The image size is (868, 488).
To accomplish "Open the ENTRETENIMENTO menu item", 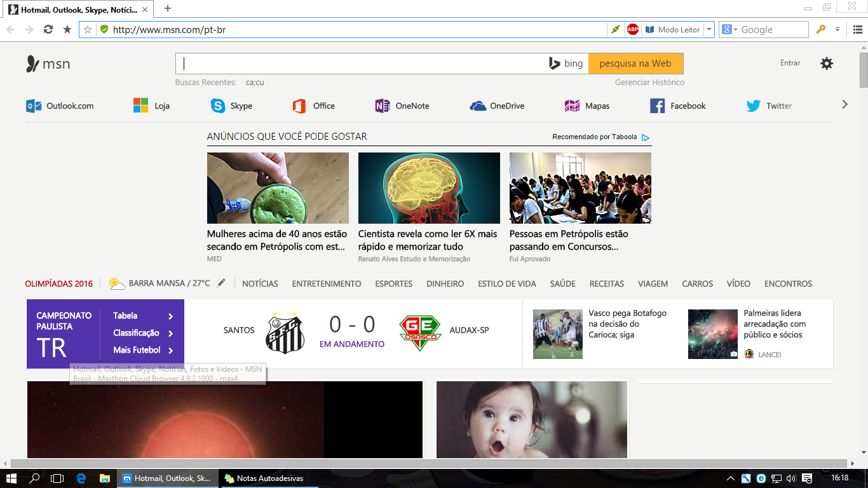I will pos(327,284).
